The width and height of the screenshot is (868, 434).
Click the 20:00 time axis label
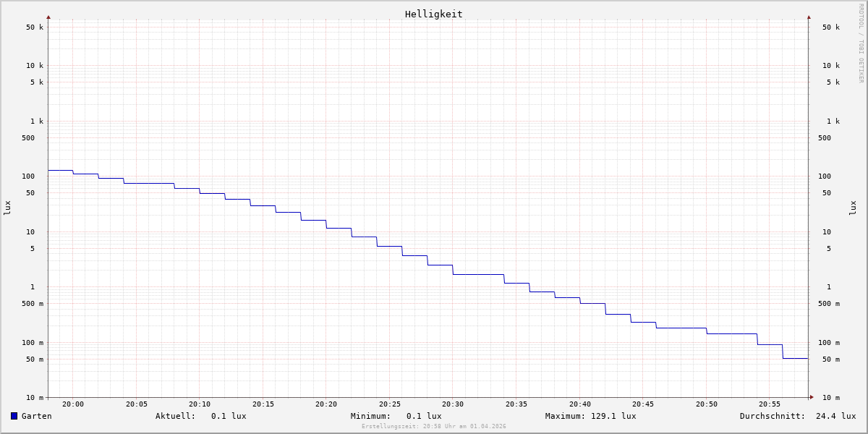pyautogui.click(x=73, y=404)
